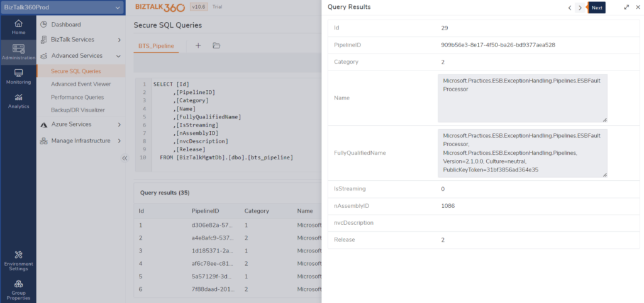The height and width of the screenshot is (303, 644).
Task: Open the Monitoring sidebar icon
Action: [x=18, y=73]
